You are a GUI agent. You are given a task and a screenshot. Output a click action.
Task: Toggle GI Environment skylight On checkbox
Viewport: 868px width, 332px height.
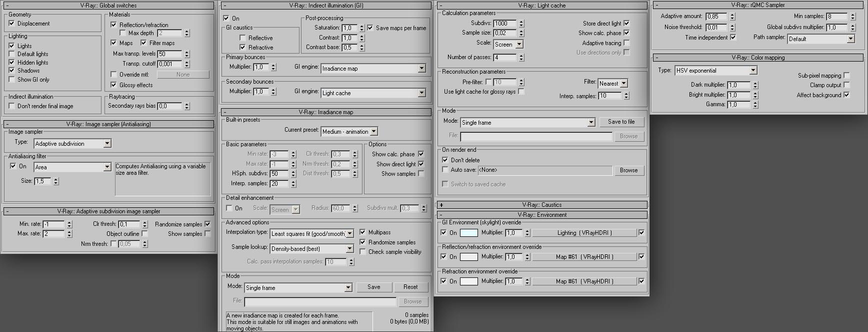pos(443,233)
